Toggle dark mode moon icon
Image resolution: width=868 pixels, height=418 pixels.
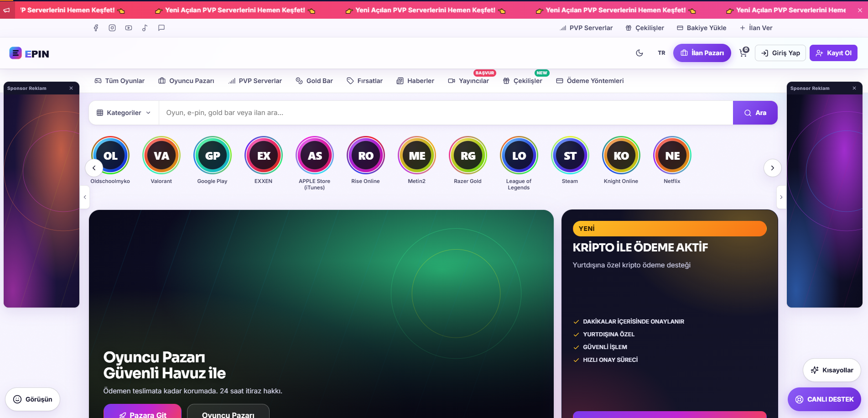(639, 53)
